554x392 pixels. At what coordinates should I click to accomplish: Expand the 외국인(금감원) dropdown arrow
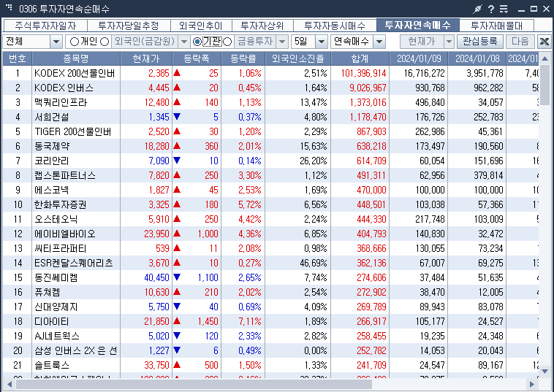tap(183, 42)
